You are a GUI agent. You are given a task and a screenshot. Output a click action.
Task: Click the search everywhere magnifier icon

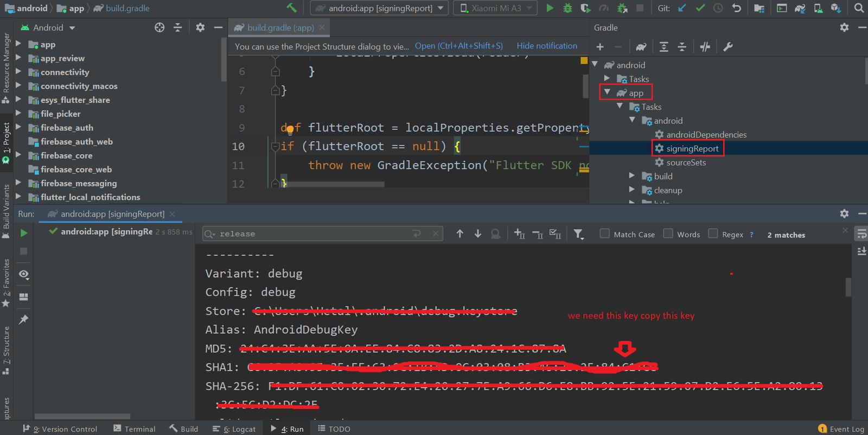[x=859, y=8]
